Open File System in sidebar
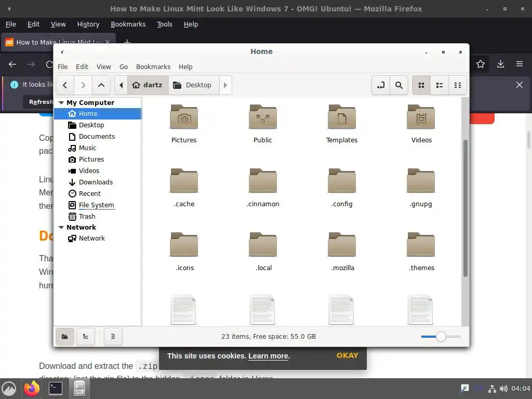The height and width of the screenshot is (399, 532). click(x=98, y=205)
